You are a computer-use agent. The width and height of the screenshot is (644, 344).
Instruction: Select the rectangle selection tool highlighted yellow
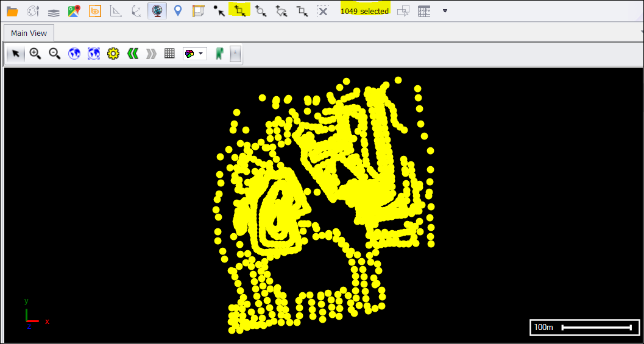241,10
